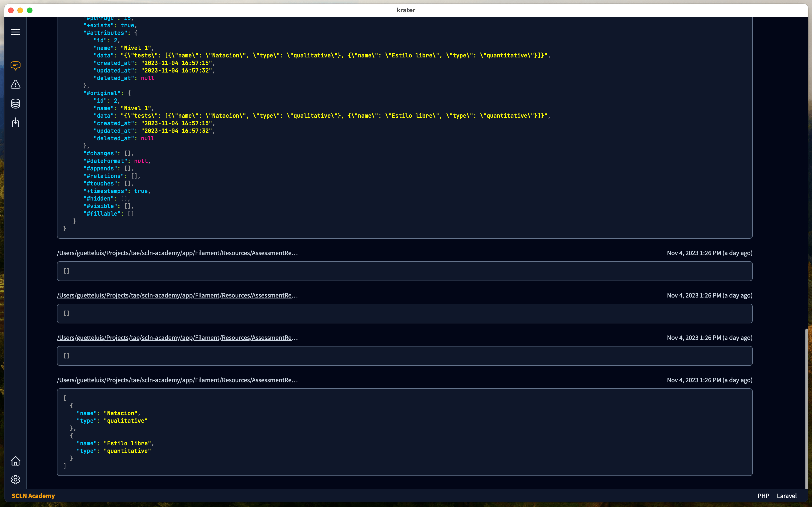
Task: Select the Laravel status bar item
Action: tap(787, 496)
